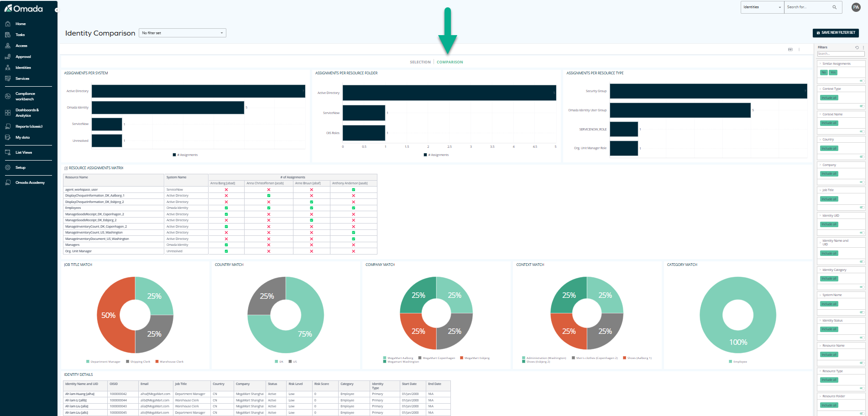Toggle the Identity Category filter switch
The image size is (868, 416).
click(862, 287)
